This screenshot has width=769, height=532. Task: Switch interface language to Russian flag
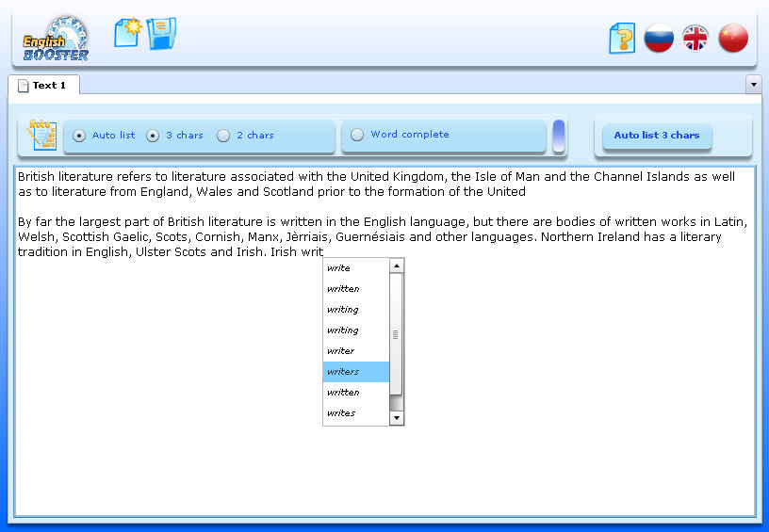[659, 39]
